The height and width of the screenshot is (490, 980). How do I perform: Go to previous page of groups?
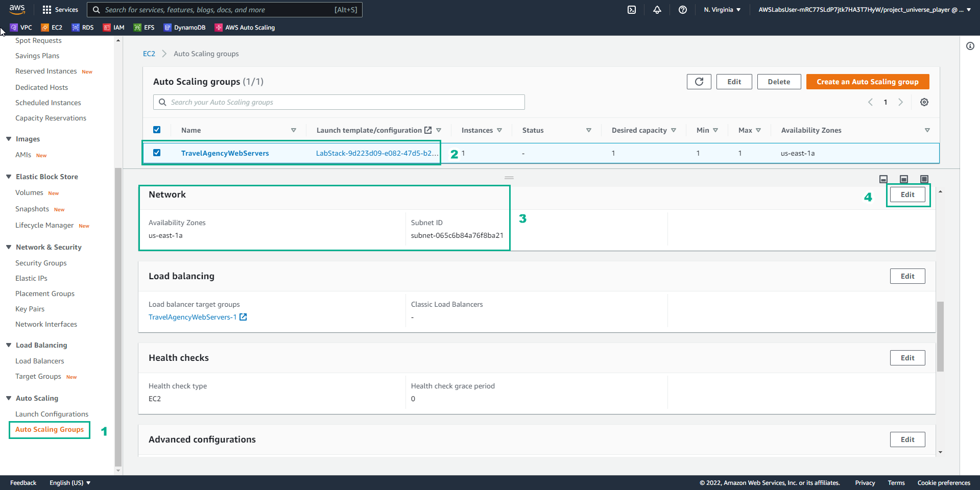[x=870, y=102]
